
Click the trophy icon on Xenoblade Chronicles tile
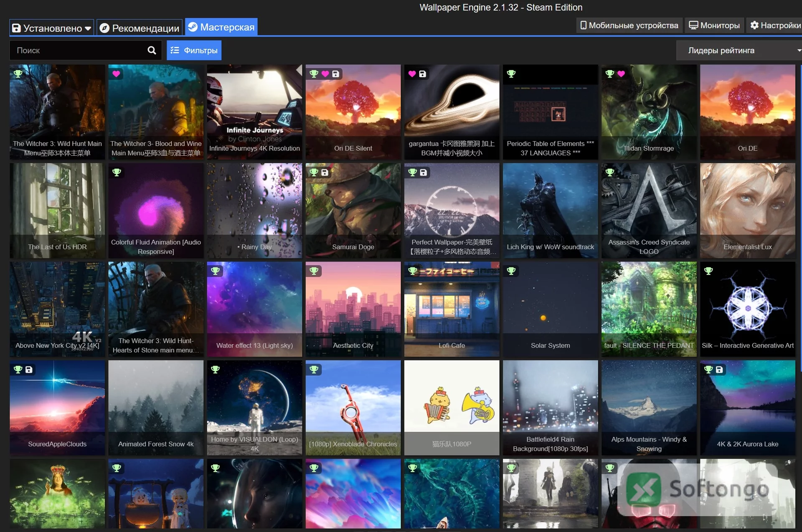(x=314, y=370)
